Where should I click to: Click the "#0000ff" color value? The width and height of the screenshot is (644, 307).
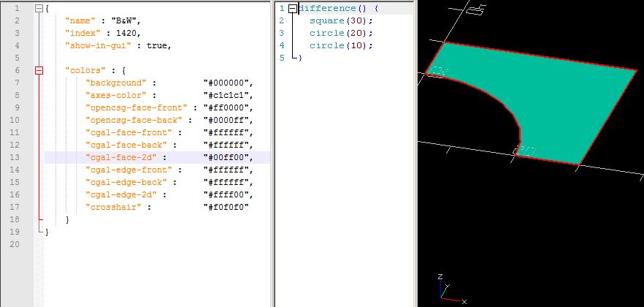click(226, 120)
